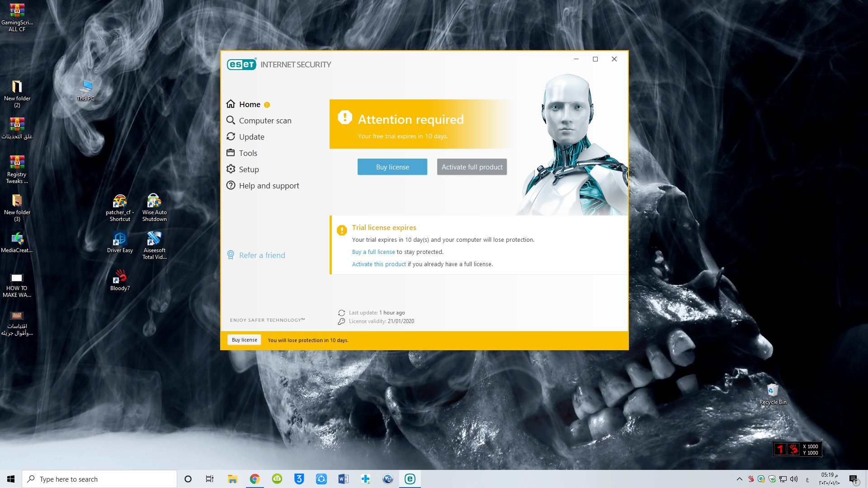868x488 pixels.
Task: Click the 'Type here to search' box
Action: coord(99,479)
